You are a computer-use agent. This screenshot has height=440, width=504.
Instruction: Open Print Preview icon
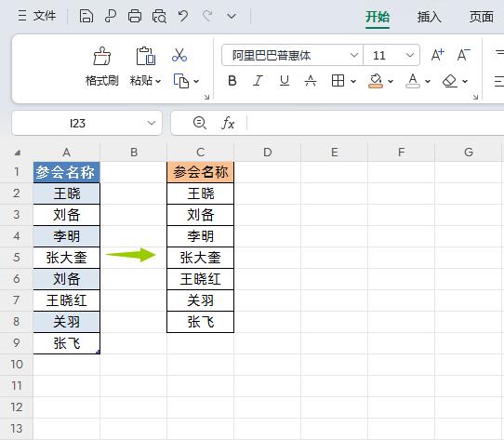pos(159,16)
